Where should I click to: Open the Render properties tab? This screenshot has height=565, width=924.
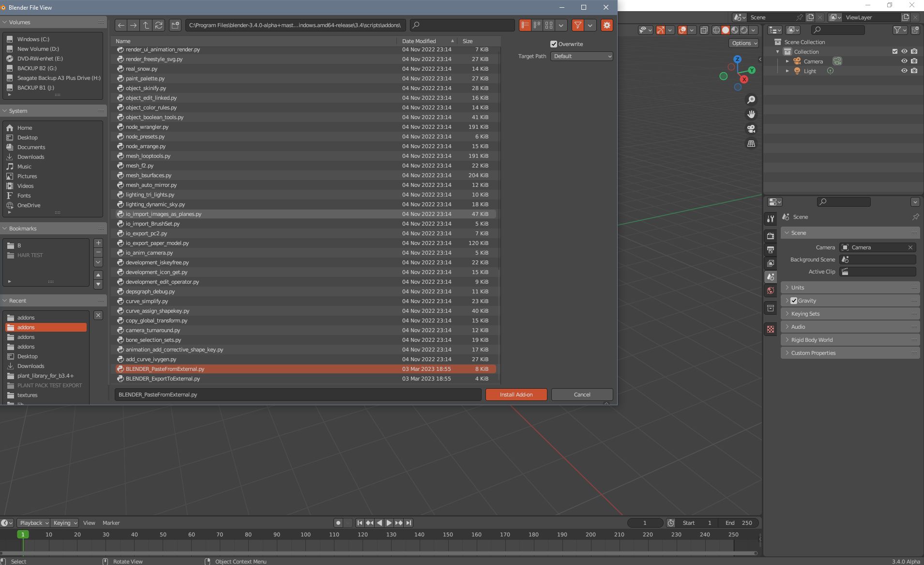(771, 236)
